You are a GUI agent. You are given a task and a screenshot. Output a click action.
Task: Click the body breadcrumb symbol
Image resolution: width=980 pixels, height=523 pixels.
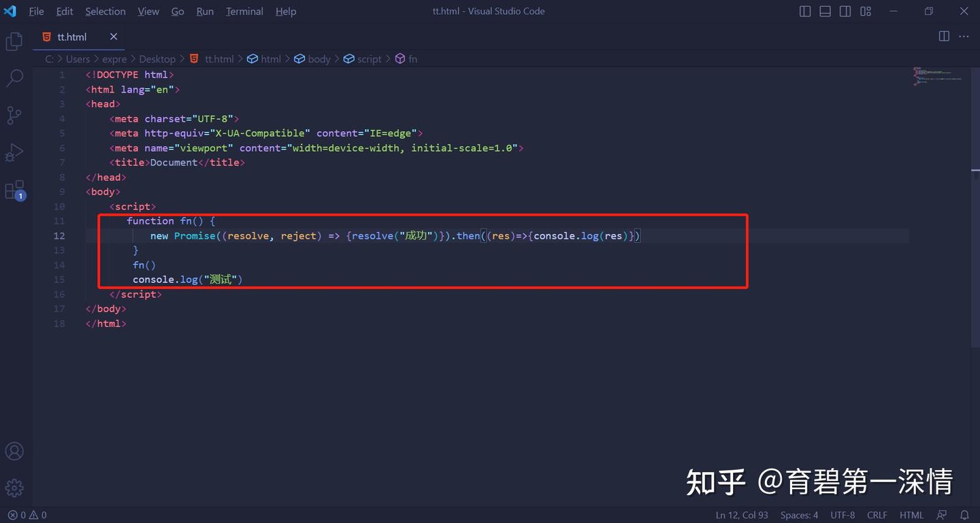click(312, 59)
